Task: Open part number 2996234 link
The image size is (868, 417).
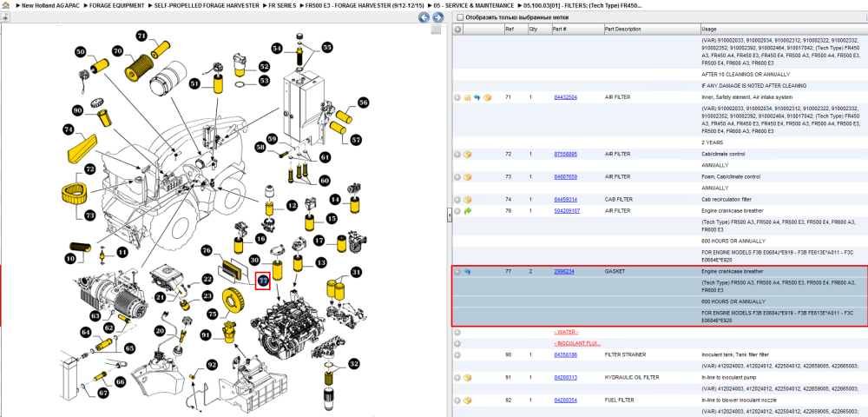Action: (563, 272)
